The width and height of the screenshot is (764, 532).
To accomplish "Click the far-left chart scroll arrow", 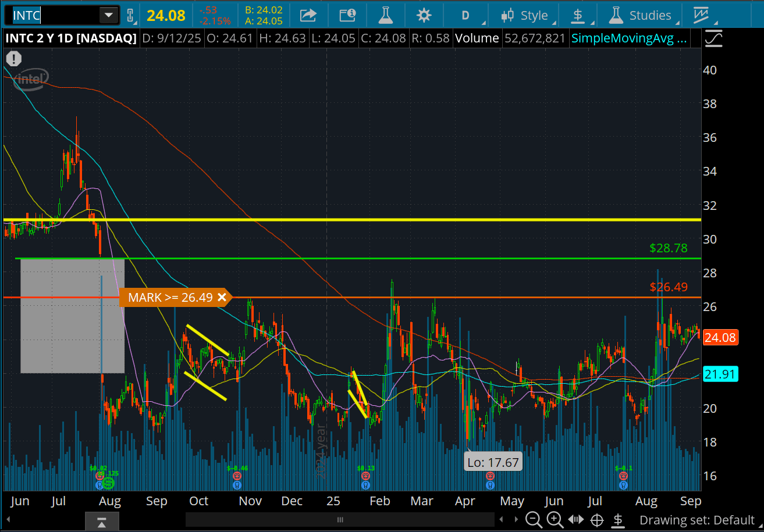I will [9, 520].
